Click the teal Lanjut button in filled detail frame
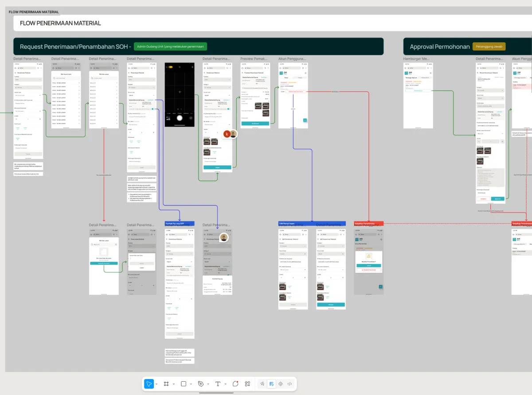Viewport: 532px width, 395px height. click(x=217, y=167)
